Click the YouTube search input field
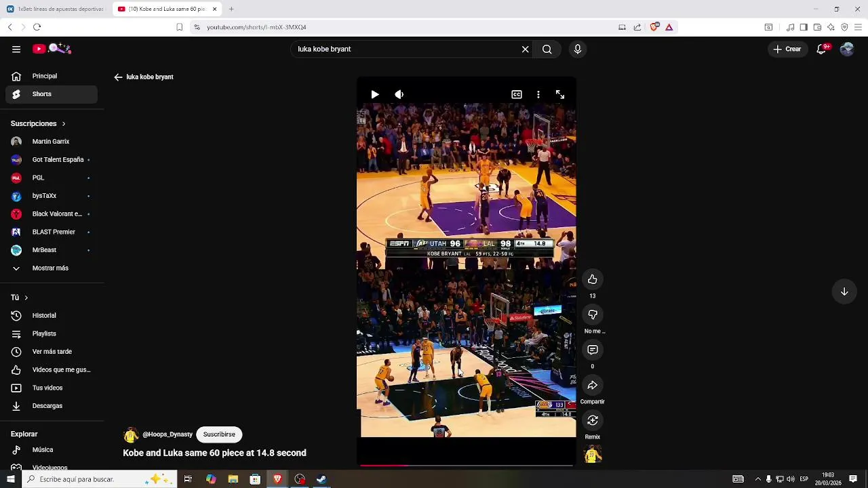The width and height of the screenshot is (868, 488). click(407, 49)
